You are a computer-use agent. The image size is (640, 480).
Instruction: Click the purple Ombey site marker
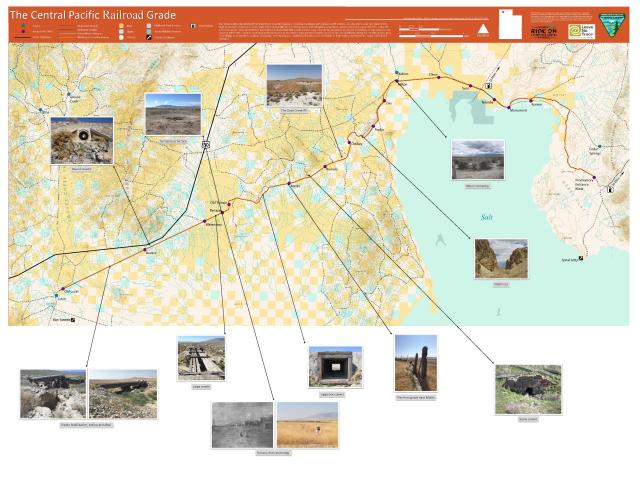pos(349,142)
